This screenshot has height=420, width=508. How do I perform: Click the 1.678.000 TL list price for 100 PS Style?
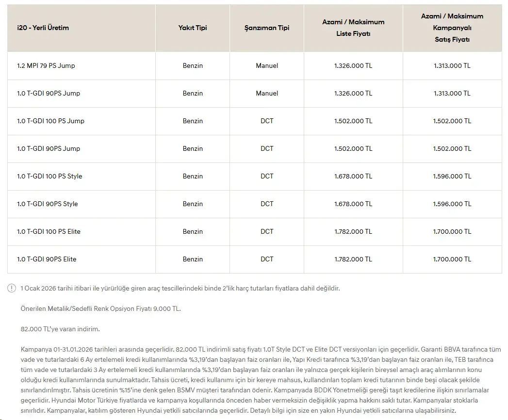353,176
